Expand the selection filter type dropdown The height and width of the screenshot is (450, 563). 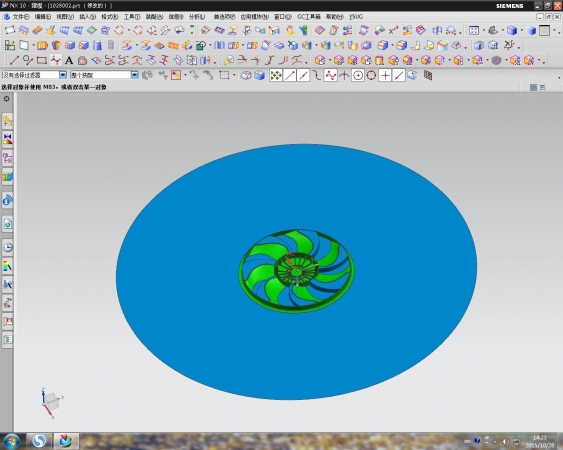(x=63, y=75)
